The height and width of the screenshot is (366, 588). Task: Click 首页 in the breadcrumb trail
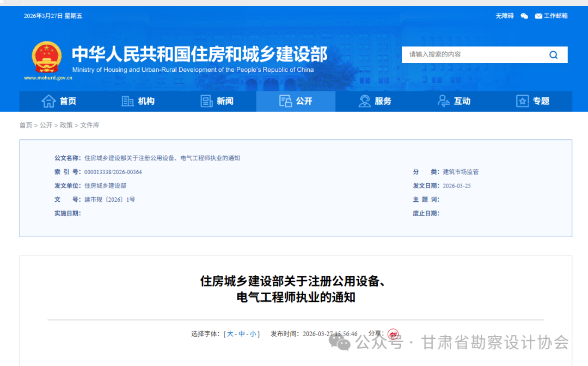click(x=26, y=125)
